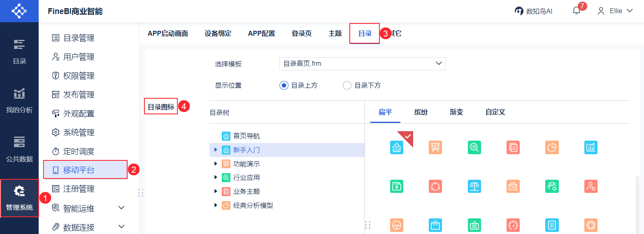Image resolution: width=644 pixels, height=234 pixels.
Task: Select 首页导航 in the directory tree
Action: (x=246, y=136)
